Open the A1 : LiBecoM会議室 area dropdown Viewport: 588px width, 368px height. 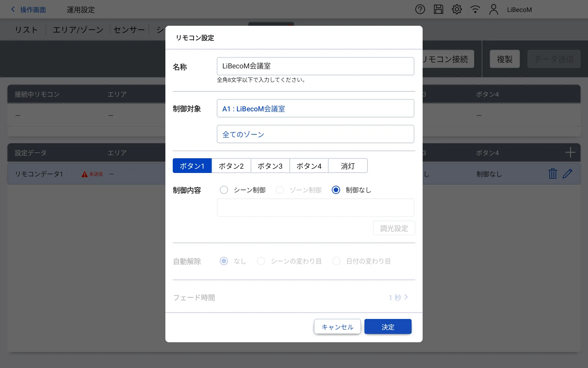(x=315, y=109)
